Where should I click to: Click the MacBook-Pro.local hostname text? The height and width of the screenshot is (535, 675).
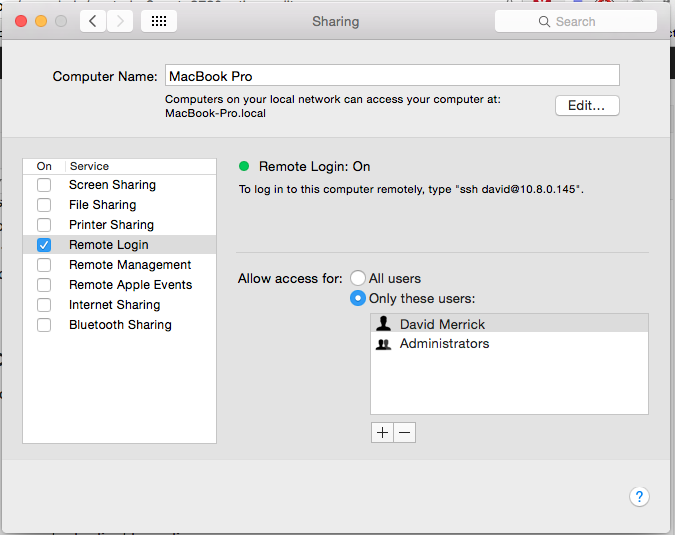[215, 113]
